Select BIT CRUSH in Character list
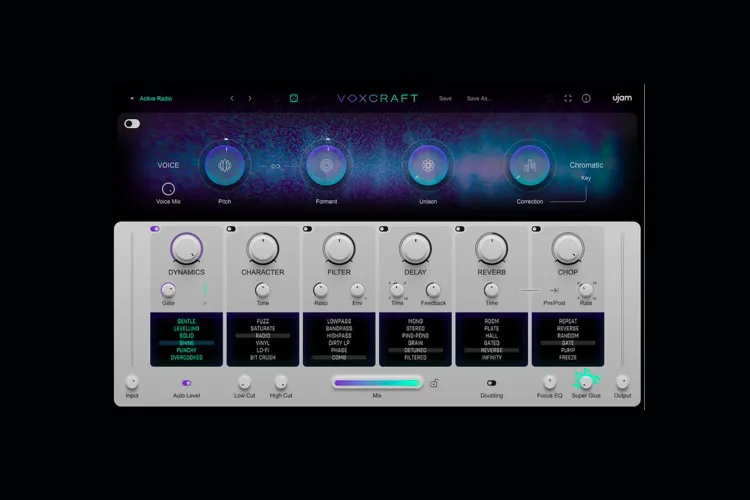The image size is (750, 500). 263,357
